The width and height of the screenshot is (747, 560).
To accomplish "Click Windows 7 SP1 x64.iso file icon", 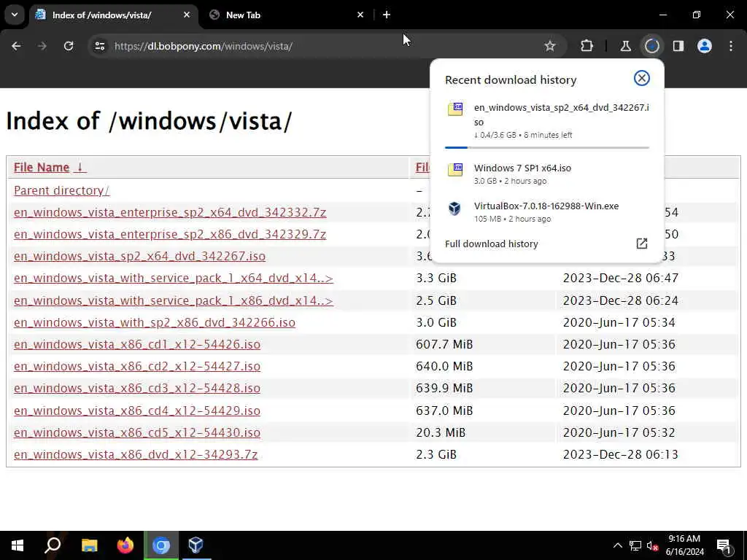I will (x=455, y=169).
